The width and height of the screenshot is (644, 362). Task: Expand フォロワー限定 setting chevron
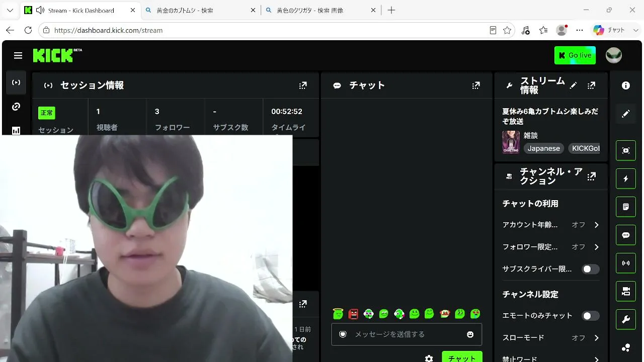pyautogui.click(x=596, y=247)
